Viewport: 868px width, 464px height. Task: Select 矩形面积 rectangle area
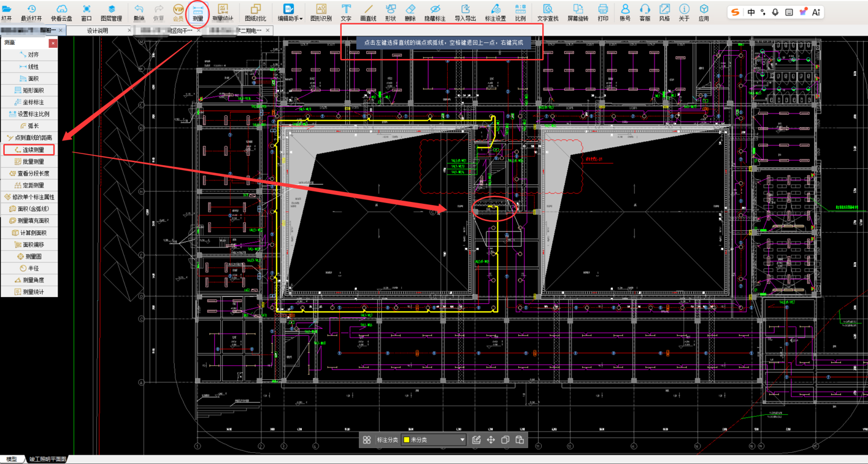[29, 90]
